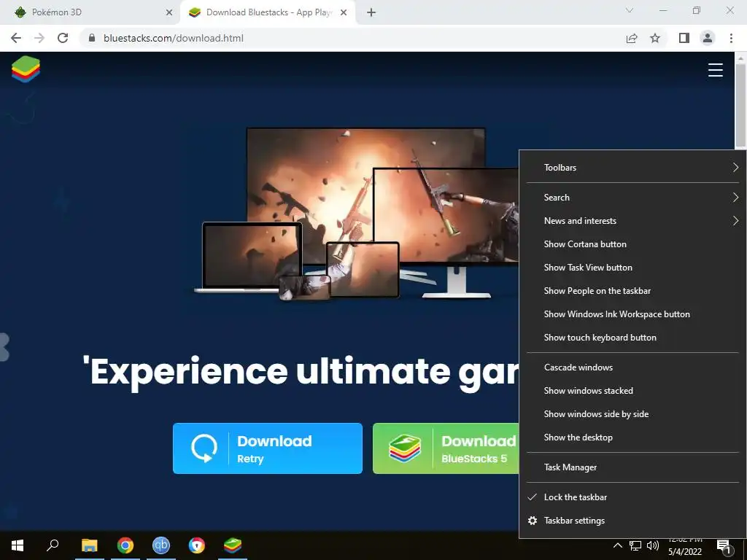Expand the News and interests submenu
This screenshot has width=747, height=560.
click(632, 220)
